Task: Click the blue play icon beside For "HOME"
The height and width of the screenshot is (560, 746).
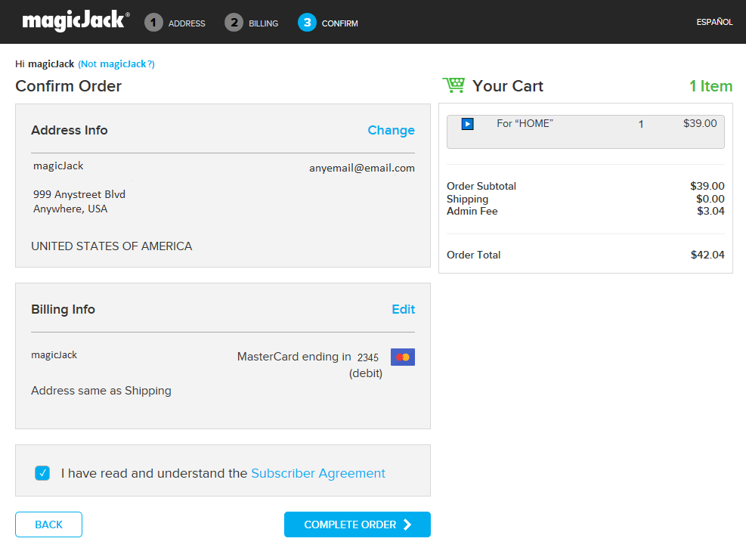Action: [467, 124]
